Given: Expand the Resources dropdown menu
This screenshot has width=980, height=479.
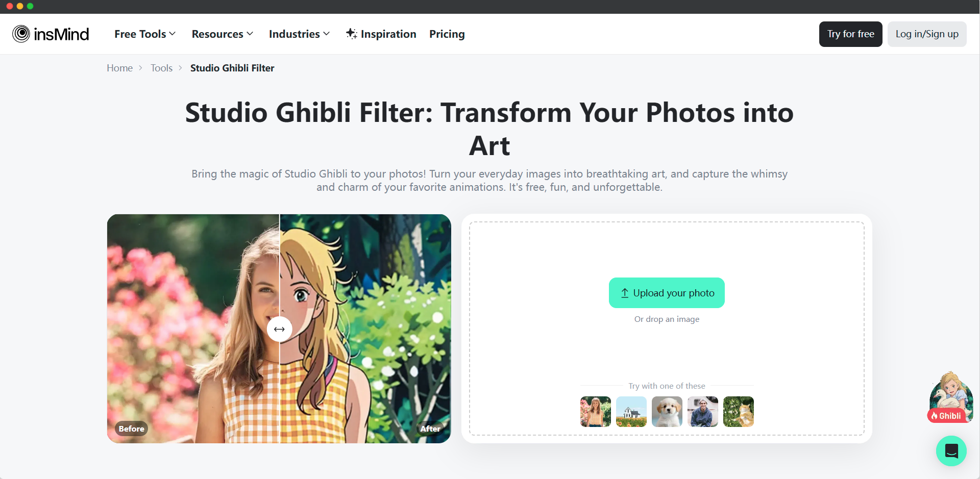Looking at the screenshot, I should [x=223, y=34].
